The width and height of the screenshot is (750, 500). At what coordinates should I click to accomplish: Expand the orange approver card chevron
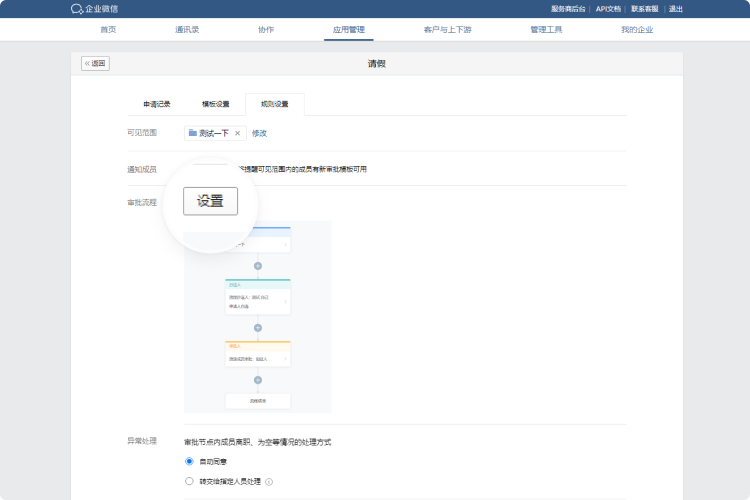[x=286, y=357]
